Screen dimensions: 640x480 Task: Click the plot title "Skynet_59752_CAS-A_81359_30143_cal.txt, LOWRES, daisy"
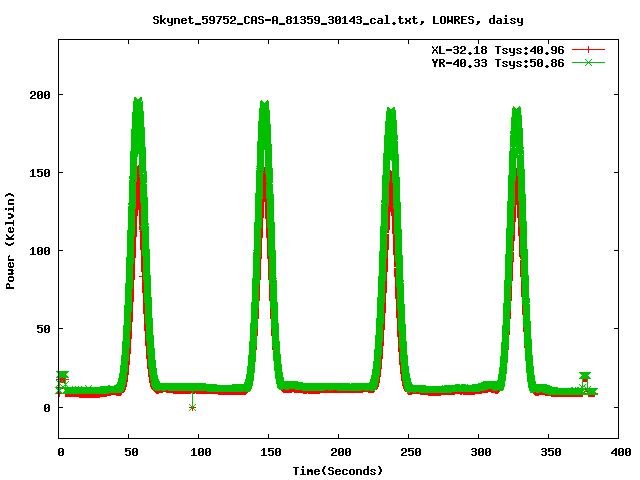338,20
